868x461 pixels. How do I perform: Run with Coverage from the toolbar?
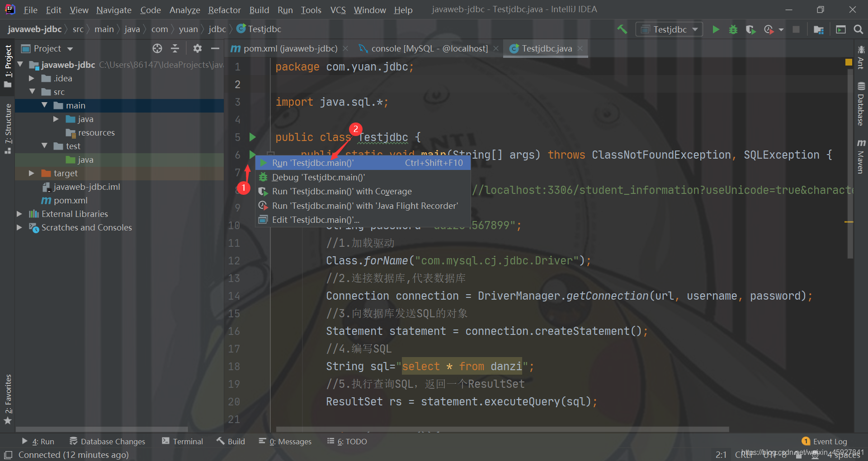tap(750, 29)
